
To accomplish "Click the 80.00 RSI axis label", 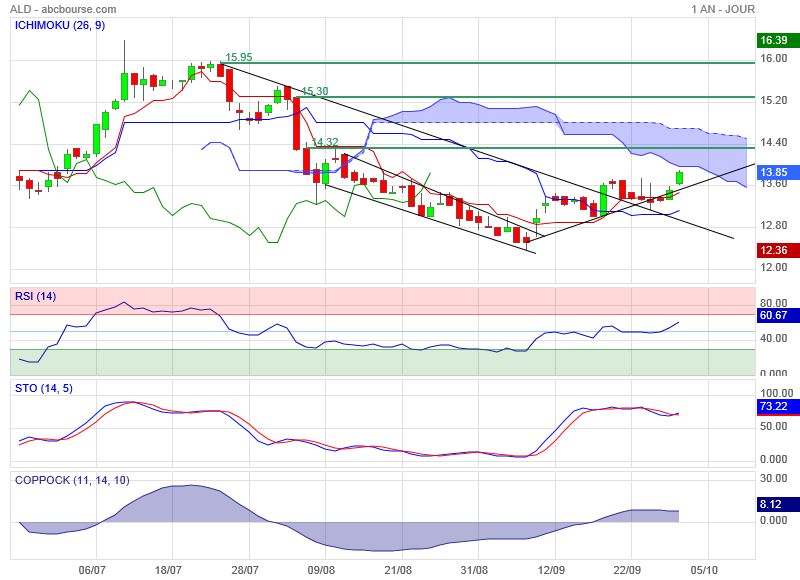I will pos(773,303).
